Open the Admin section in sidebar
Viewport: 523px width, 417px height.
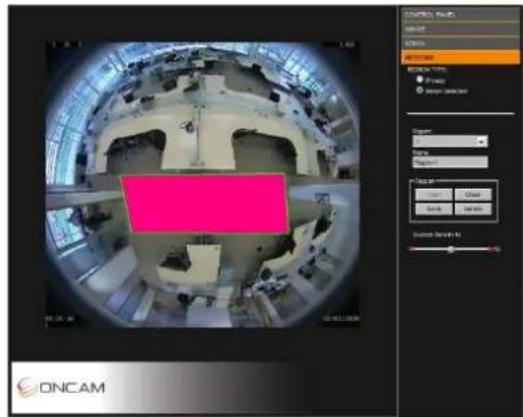(x=460, y=43)
